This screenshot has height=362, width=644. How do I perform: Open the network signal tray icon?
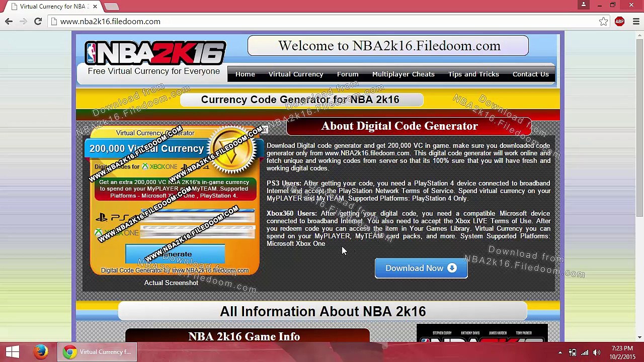(x=585, y=352)
